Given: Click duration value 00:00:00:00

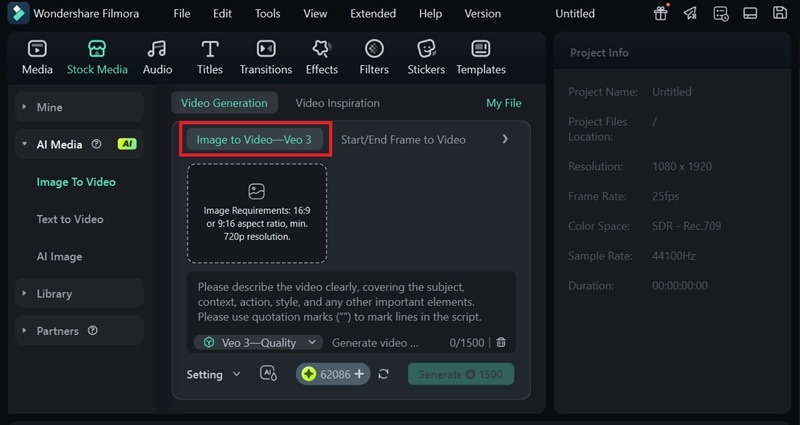Looking at the screenshot, I should pos(680,286).
